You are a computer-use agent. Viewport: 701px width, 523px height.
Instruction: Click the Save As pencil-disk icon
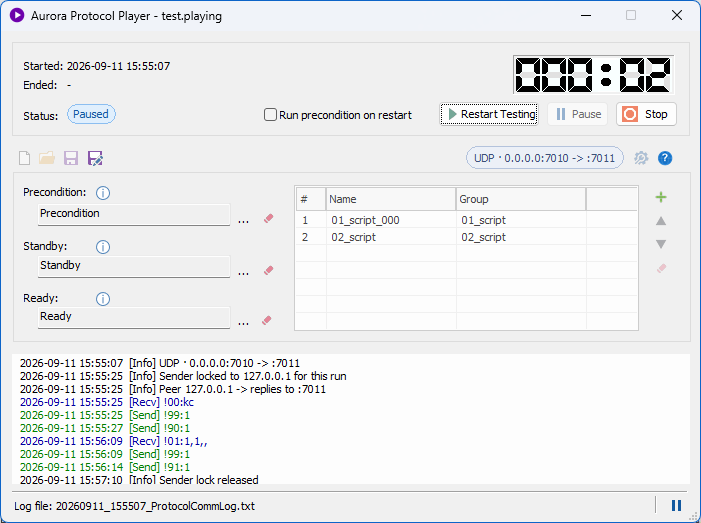pos(95,158)
